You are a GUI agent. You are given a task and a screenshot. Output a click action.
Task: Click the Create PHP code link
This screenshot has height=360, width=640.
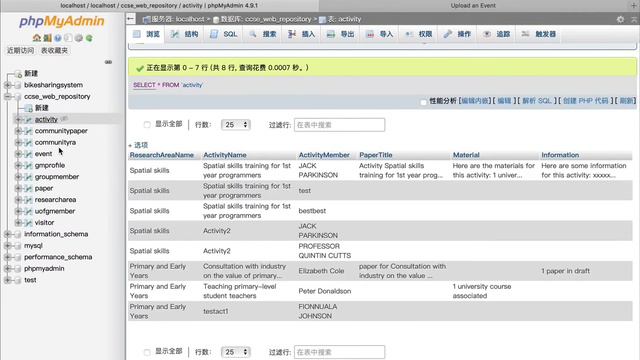(x=585, y=101)
